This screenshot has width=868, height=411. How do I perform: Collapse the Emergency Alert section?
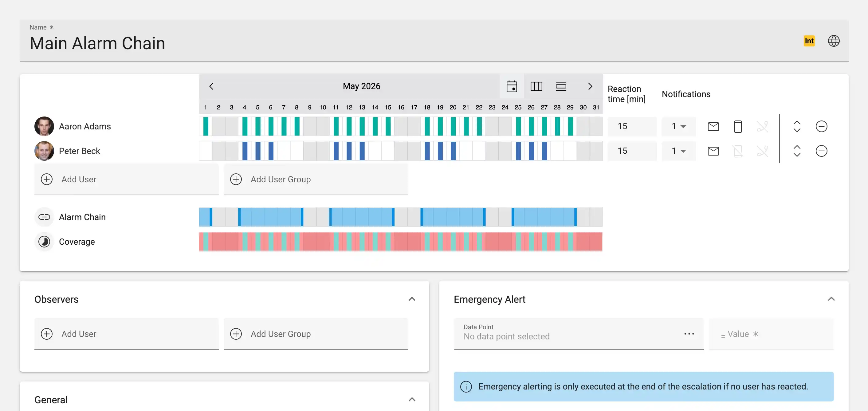[831, 299]
